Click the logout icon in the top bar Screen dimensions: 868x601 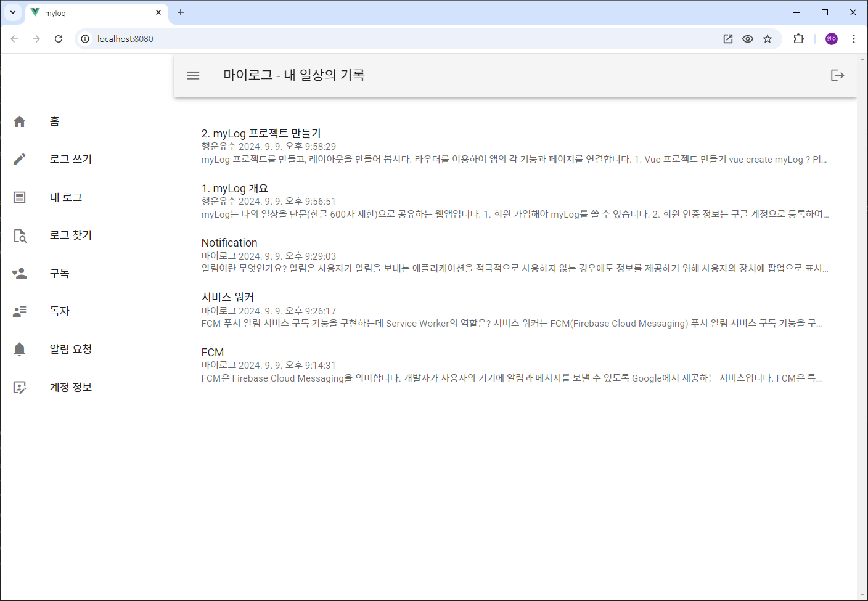tap(838, 75)
